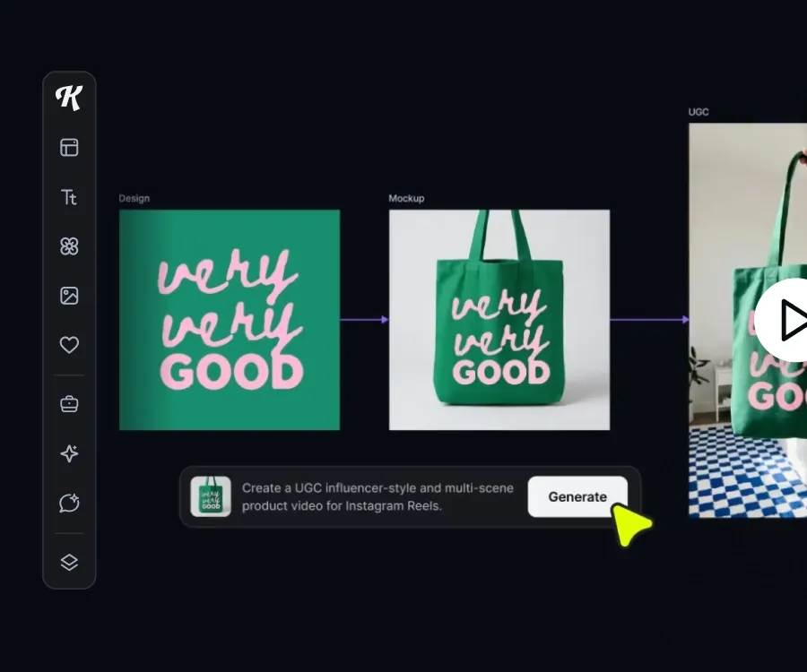This screenshot has height=672, width=807.
Task: Click the prompt text about Instagram Reels
Action: click(377, 496)
